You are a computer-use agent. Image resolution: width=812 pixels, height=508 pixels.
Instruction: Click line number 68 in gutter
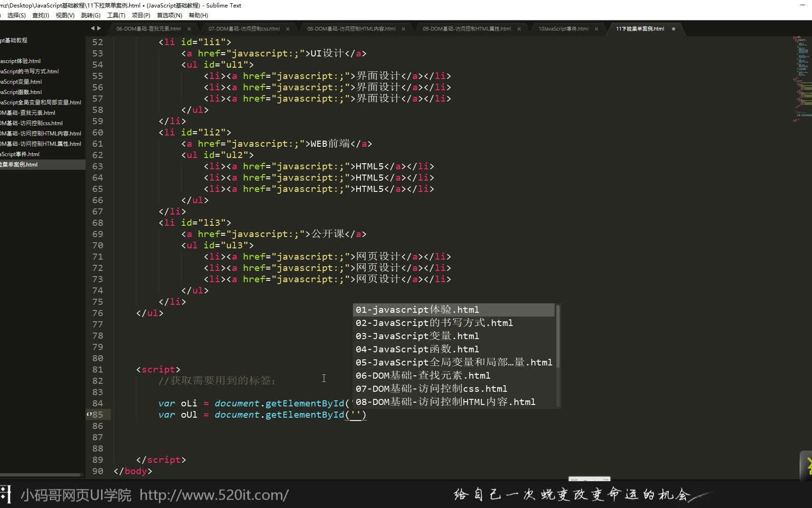[x=97, y=222]
